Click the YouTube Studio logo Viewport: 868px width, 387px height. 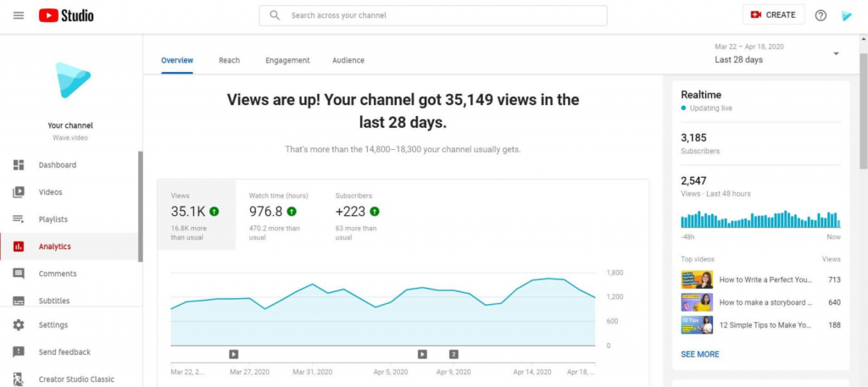click(66, 15)
